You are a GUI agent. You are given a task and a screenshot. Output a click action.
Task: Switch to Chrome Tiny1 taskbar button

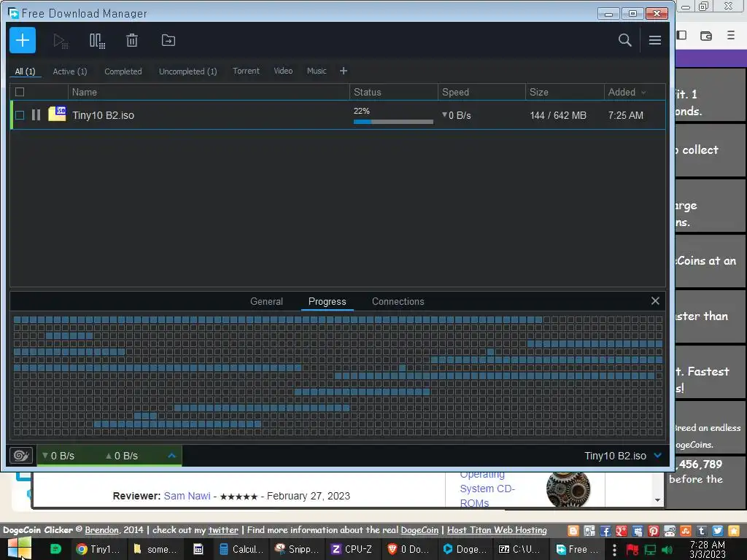[98, 549]
